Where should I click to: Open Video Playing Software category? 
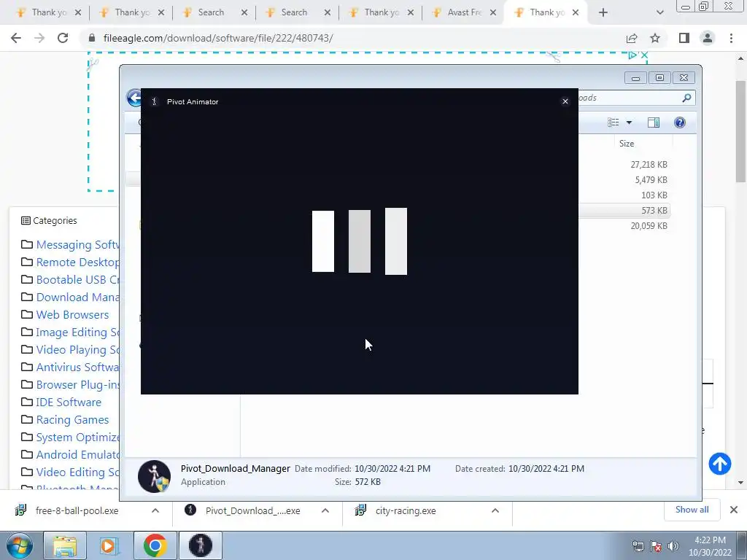[77, 350]
